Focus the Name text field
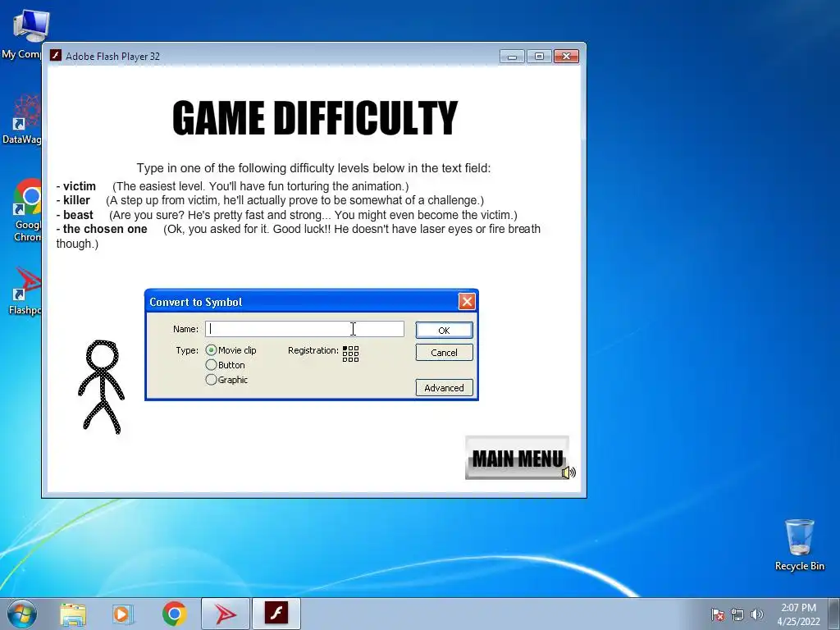The width and height of the screenshot is (840, 630). point(304,329)
